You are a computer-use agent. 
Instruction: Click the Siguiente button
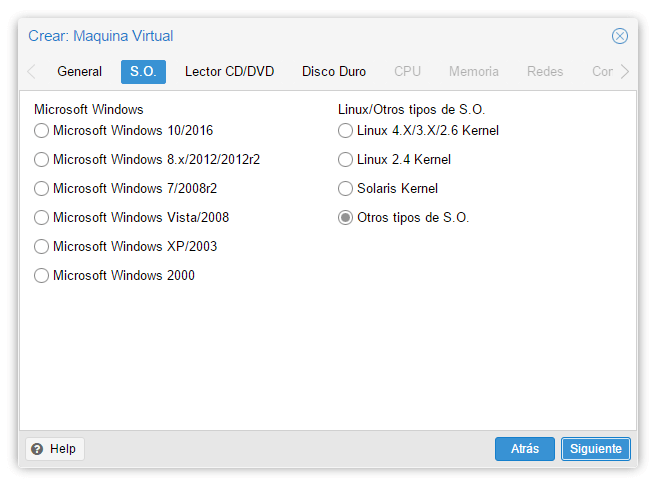tap(596, 449)
